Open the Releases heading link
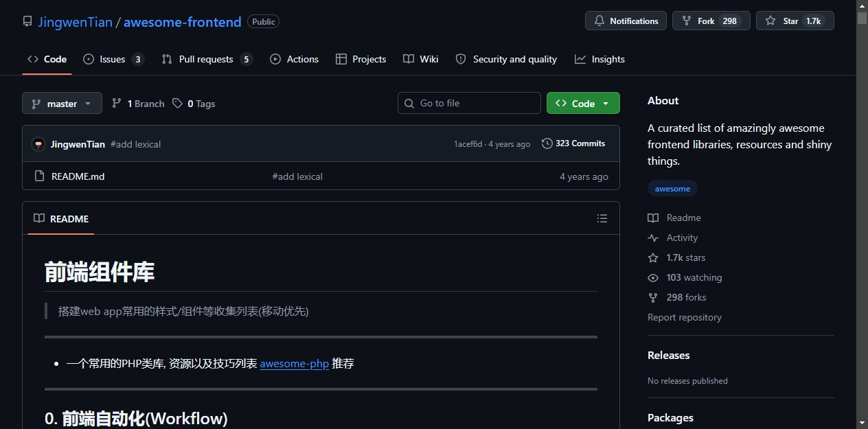This screenshot has width=868, height=429. click(x=669, y=355)
